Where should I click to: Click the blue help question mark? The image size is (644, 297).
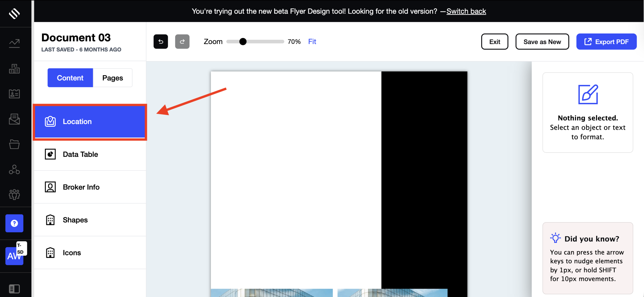(14, 223)
